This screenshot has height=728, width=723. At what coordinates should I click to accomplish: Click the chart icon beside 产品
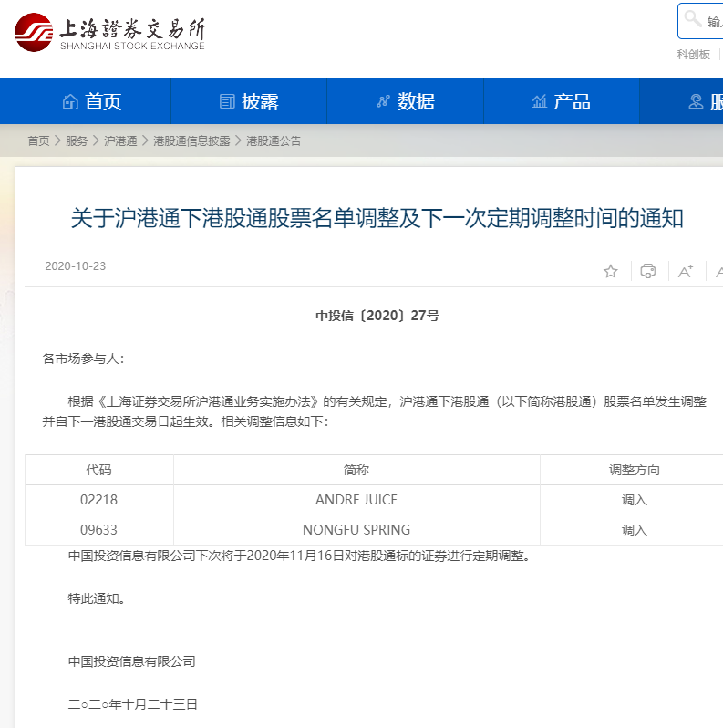tap(539, 101)
